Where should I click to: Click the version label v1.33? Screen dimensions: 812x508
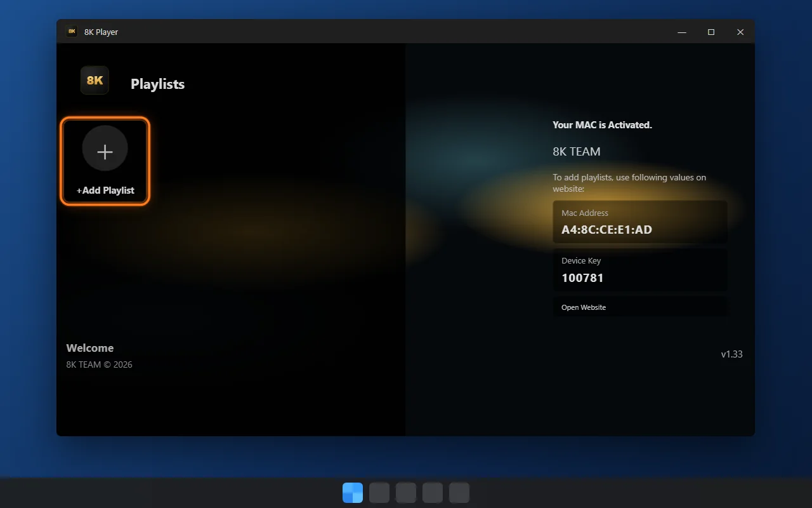(731, 354)
